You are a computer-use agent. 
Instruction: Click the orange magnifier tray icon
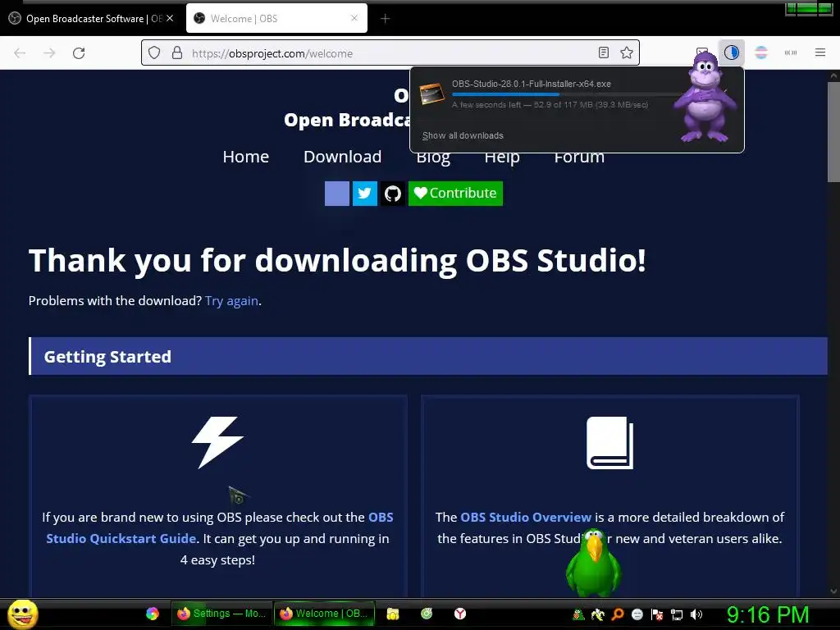617,614
